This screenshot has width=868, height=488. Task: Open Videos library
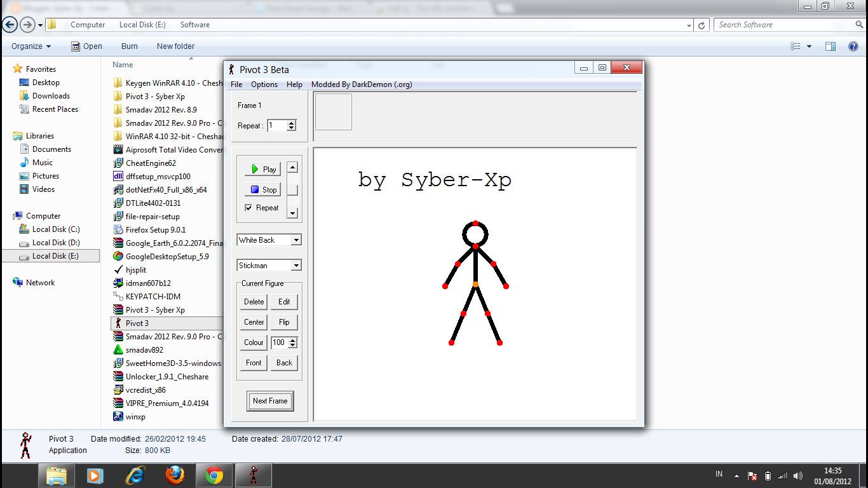[37, 189]
